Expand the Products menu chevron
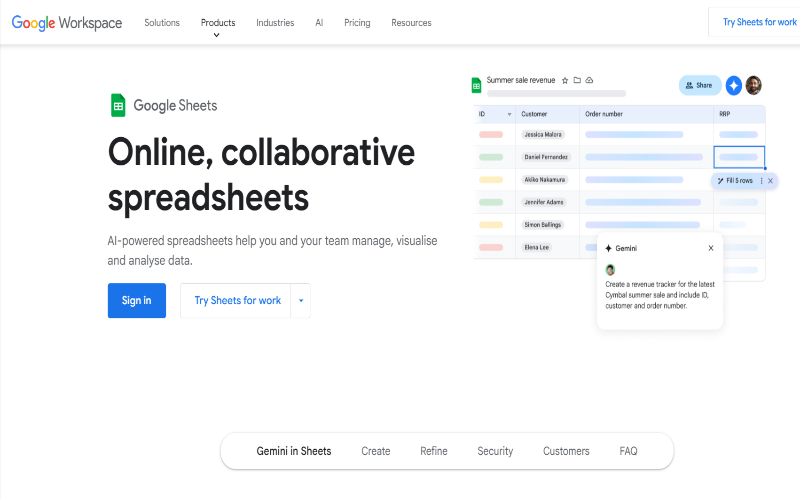The height and width of the screenshot is (500, 800). tap(216, 35)
